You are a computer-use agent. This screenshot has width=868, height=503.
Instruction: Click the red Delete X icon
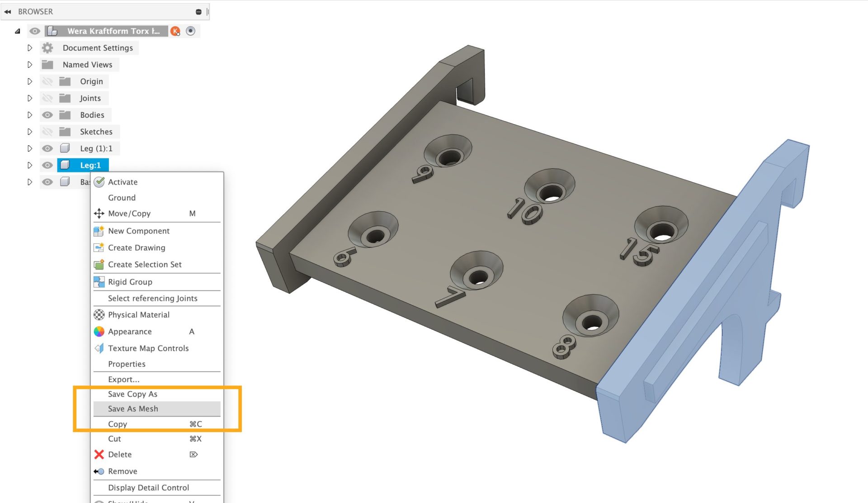point(99,455)
